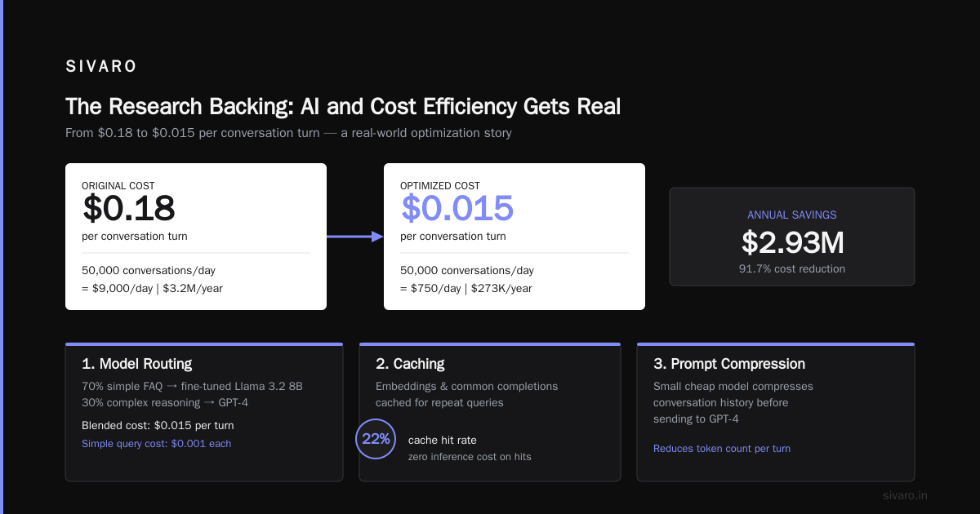
Task: Click the 22% circle badge
Action: click(376, 439)
